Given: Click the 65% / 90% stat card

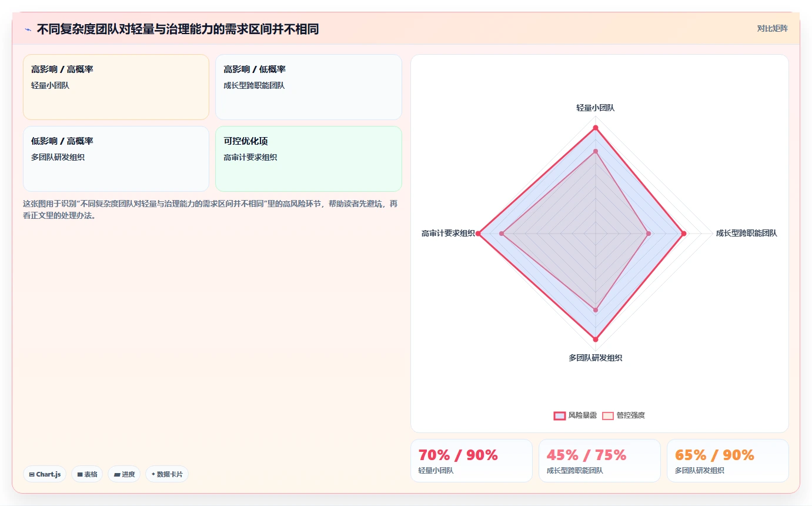Looking at the screenshot, I should click(x=728, y=461).
